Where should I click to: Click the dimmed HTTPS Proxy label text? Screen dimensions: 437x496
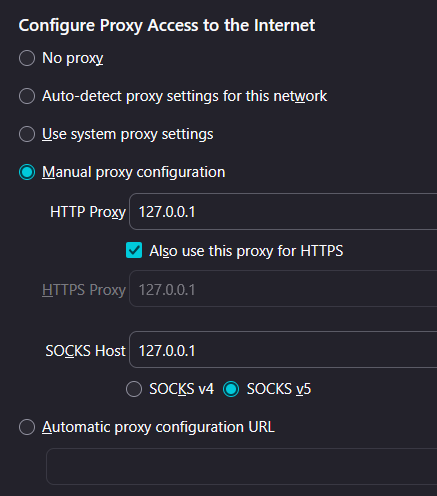pos(84,290)
